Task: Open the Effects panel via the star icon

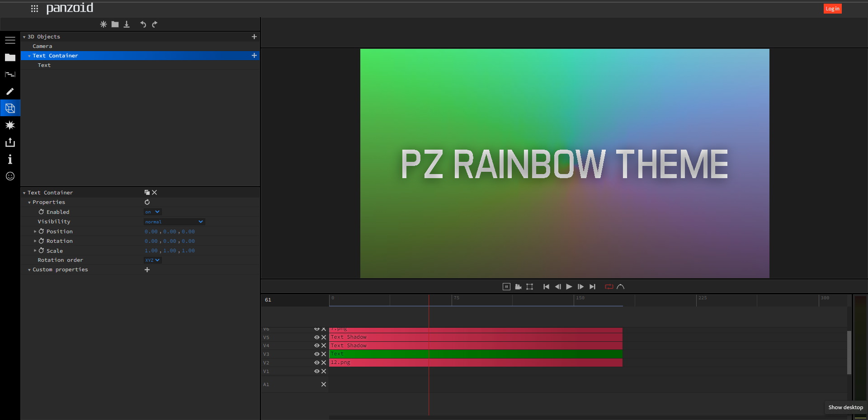Action: [10, 125]
